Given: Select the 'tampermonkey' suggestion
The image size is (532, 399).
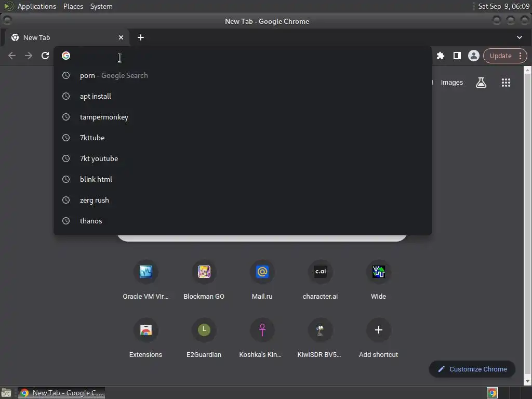Looking at the screenshot, I should (243, 117).
